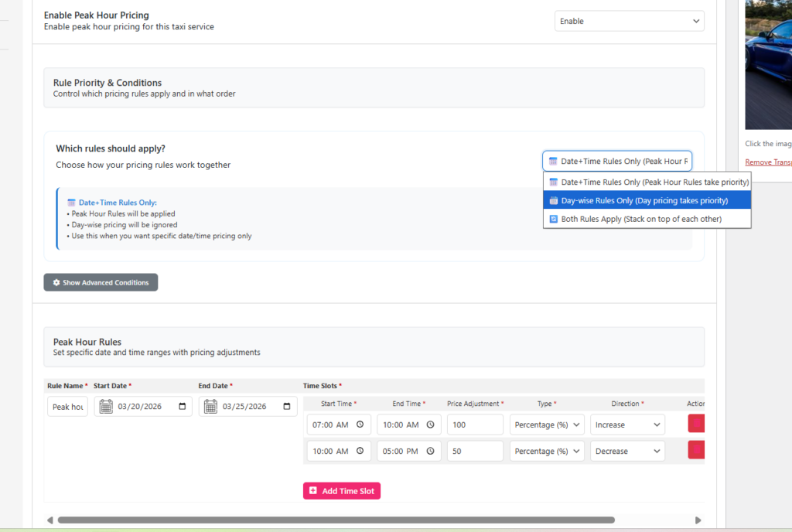This screenshot has width=792, height=532.
Task: Open the End Date calendar picker icon
Action: [x=210, y=406]
